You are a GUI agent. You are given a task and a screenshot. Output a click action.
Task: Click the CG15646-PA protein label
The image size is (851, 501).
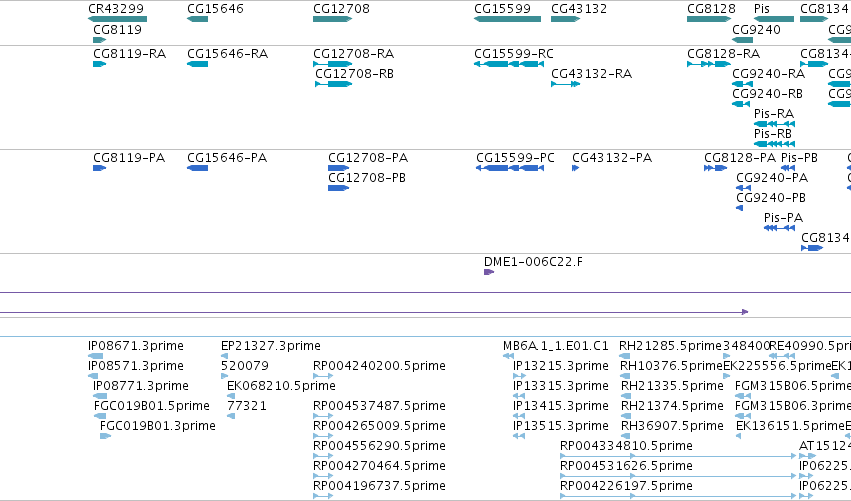coord(227,157)
